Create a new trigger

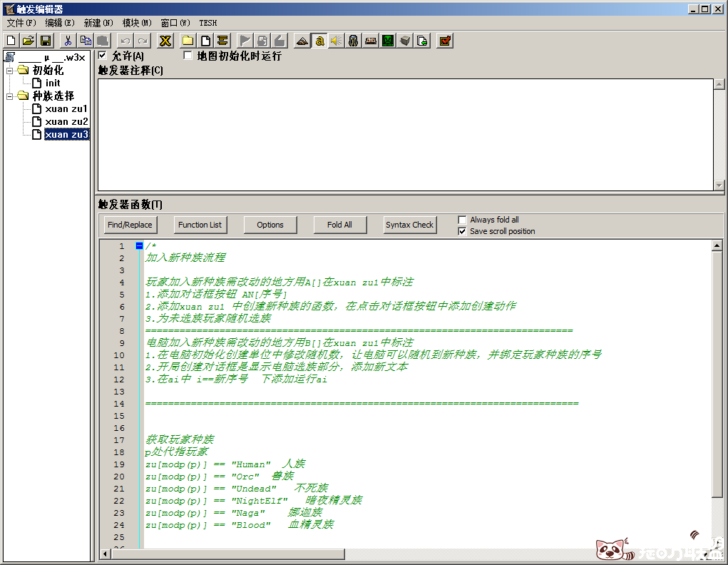coord(206,41)
